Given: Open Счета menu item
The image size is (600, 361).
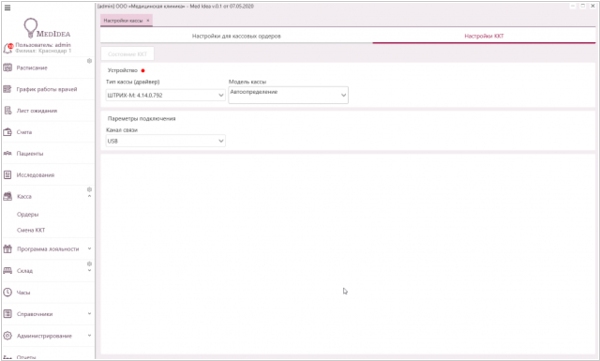Looking at the screenshot, I should (24, 132).
